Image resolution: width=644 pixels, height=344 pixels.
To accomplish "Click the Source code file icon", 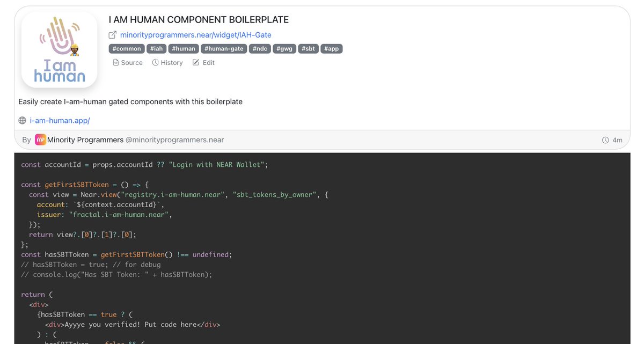I will tap(115, 63).
